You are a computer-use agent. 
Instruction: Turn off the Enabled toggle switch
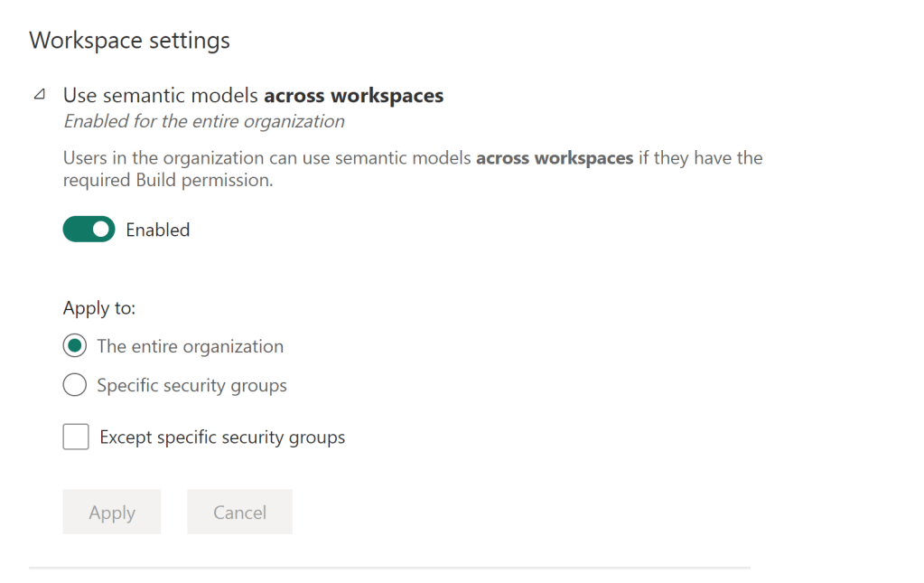89,230
